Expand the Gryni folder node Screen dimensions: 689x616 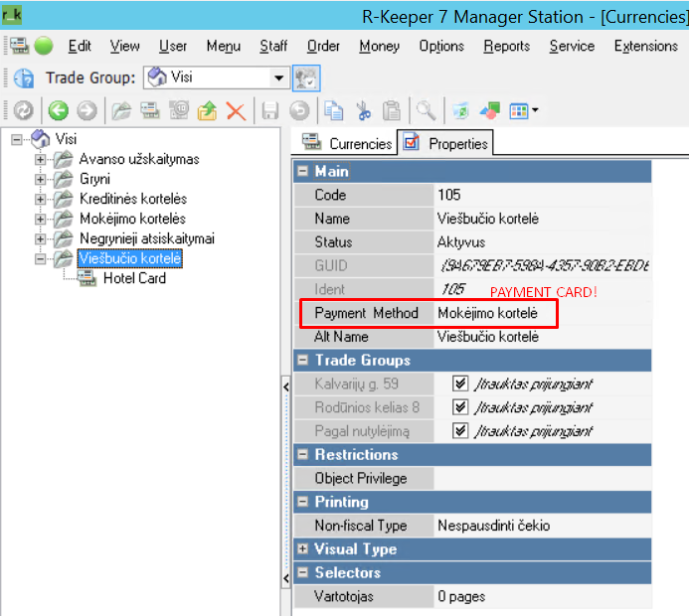40,179
